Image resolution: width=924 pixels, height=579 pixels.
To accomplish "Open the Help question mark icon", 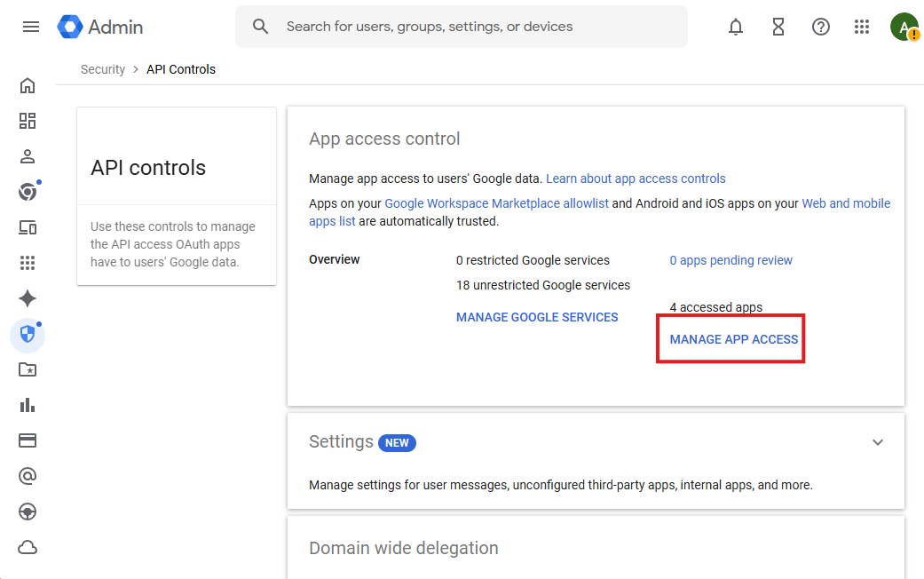I will (x=821, y=27).
